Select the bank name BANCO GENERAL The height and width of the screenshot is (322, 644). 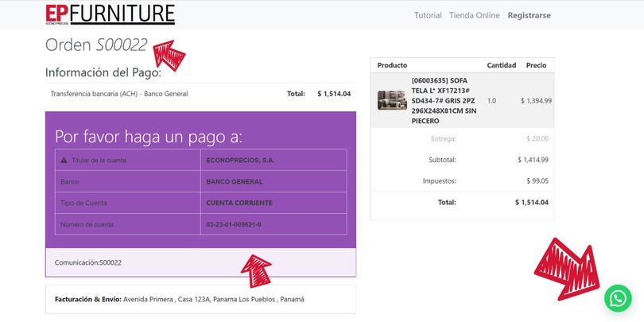pyautogui.click(x=235, y=181)
